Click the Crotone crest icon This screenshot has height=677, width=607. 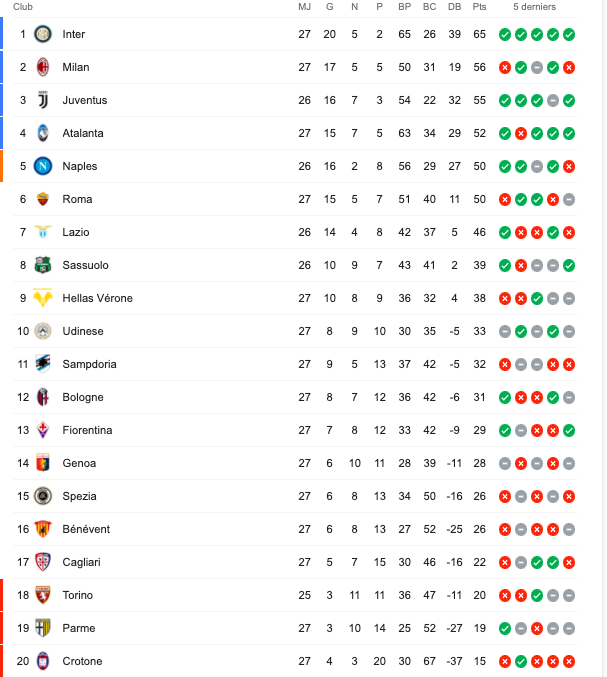click(43, 661)
